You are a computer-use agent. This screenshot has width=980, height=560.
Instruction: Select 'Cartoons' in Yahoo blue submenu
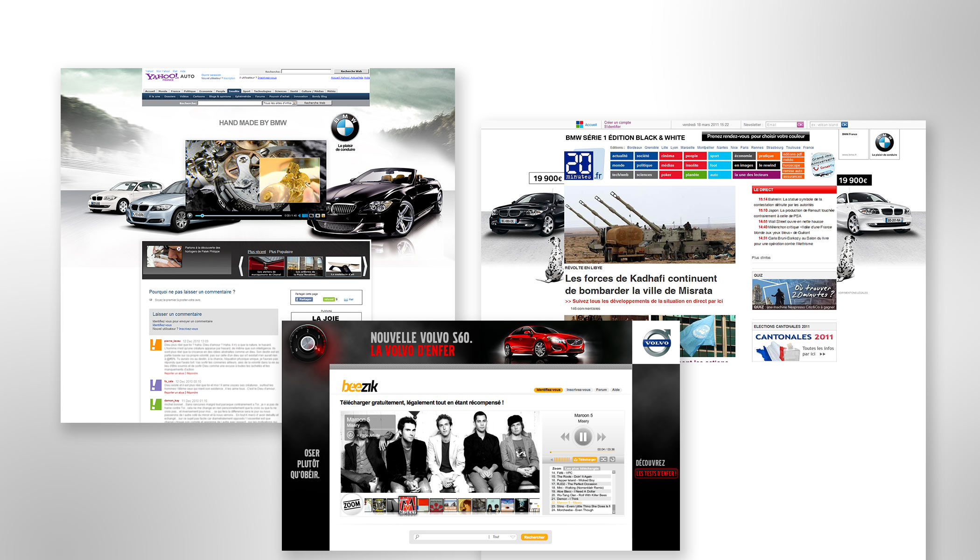pyautogui.click(x=199, y=97)
